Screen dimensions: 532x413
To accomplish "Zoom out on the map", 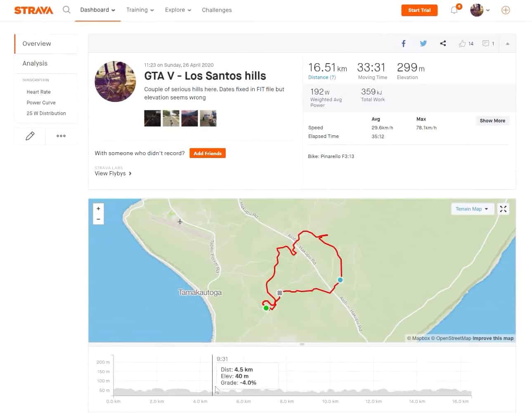I will click(98, 219).
